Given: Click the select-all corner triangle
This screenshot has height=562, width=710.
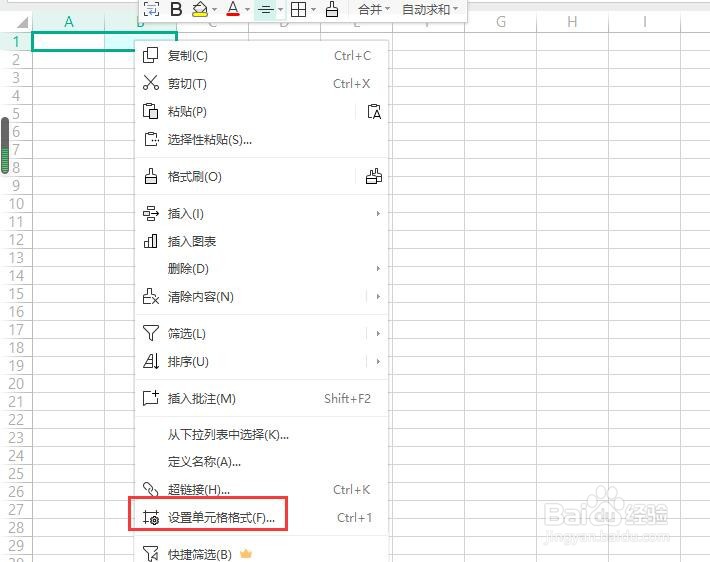Looking at the screenshot, I should pos(21,22).
